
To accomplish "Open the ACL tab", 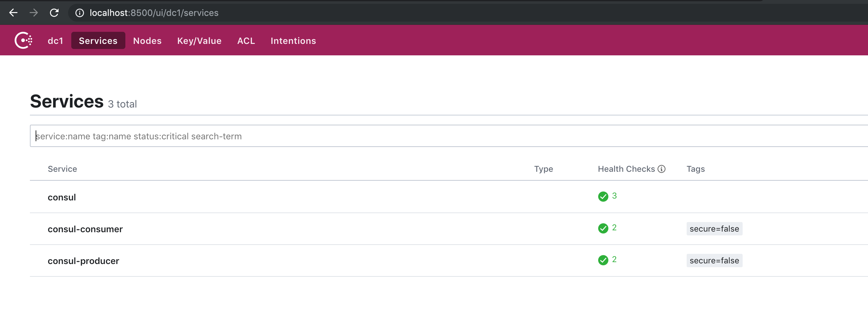I will click(246, 41).
